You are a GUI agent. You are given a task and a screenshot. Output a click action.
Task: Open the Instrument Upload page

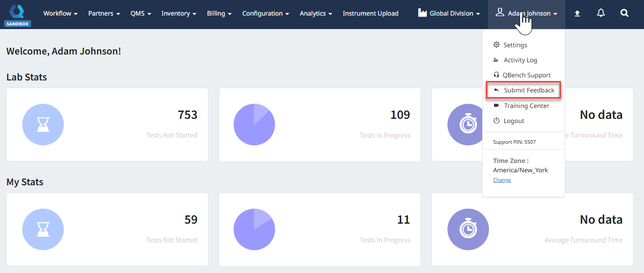point(370,13)
